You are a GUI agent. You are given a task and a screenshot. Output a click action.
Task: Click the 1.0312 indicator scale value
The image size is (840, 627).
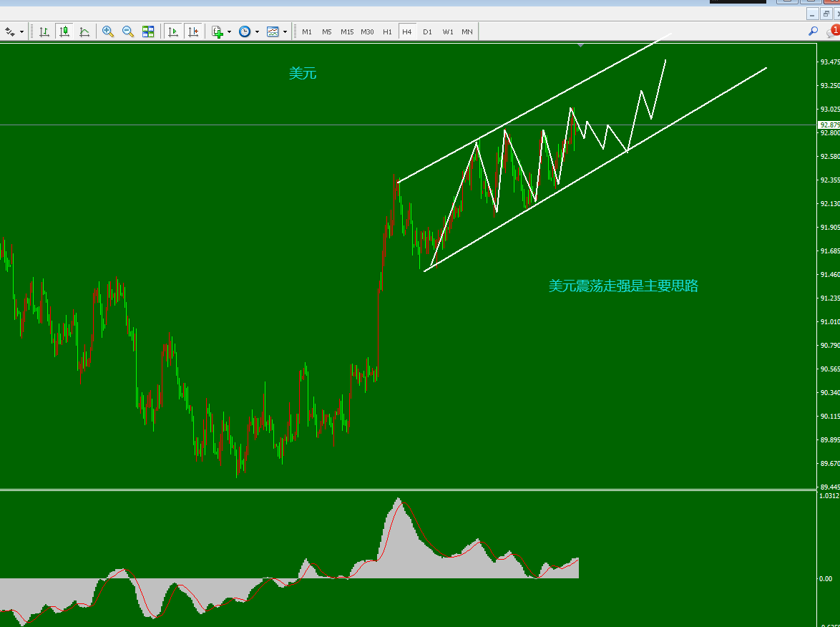(x=829, y=496)
